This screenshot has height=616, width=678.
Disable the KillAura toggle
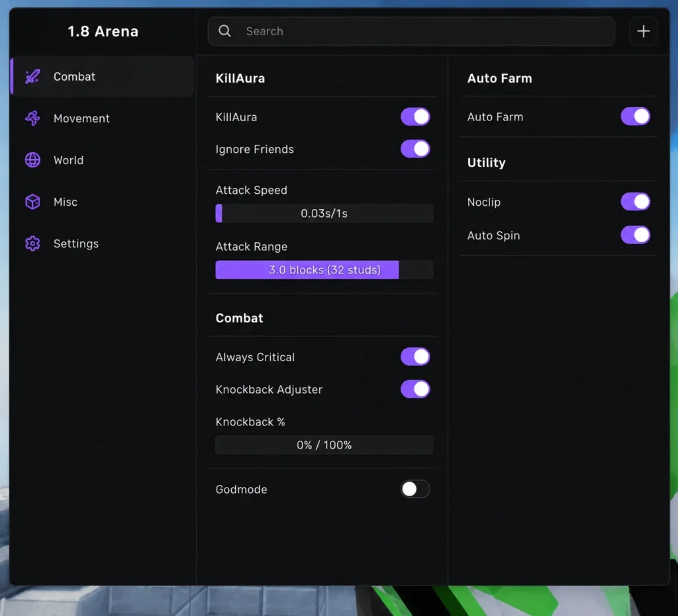click(415, 116)
